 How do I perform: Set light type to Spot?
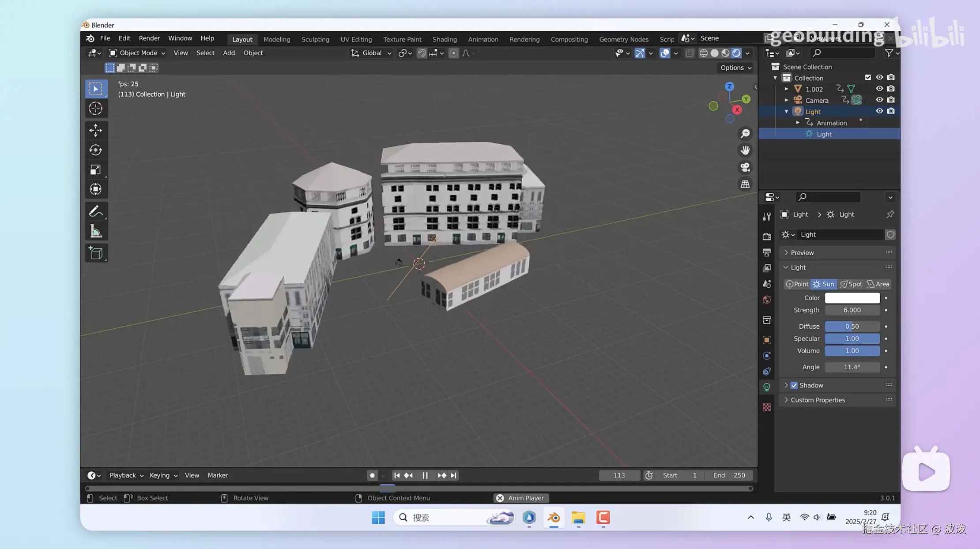pos(851,284)
